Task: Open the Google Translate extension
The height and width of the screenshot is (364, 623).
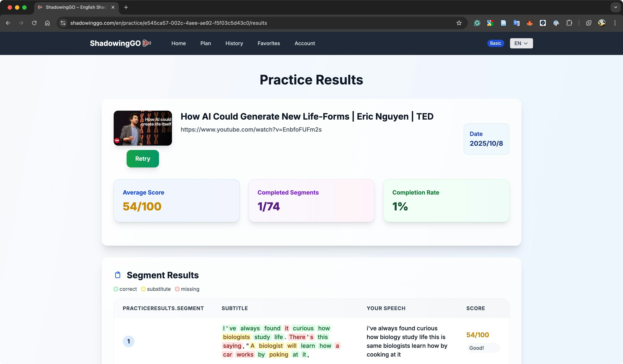Action: pyautogui.click(x=516, y=23)
